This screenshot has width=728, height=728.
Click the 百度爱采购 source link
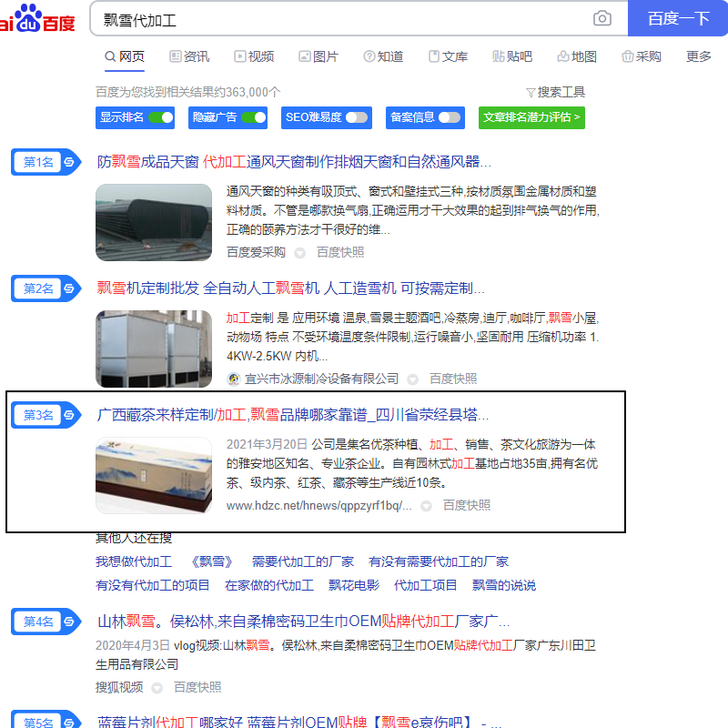coord(256,253)
